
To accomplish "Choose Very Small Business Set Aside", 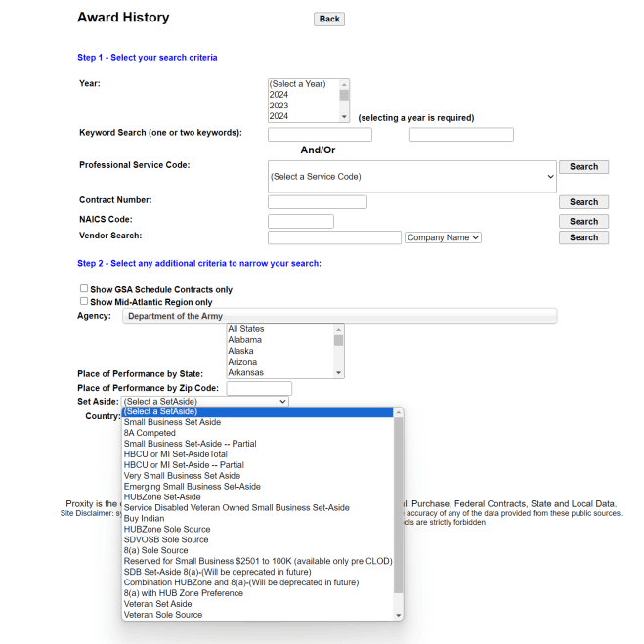I will (x=258, y=476).
